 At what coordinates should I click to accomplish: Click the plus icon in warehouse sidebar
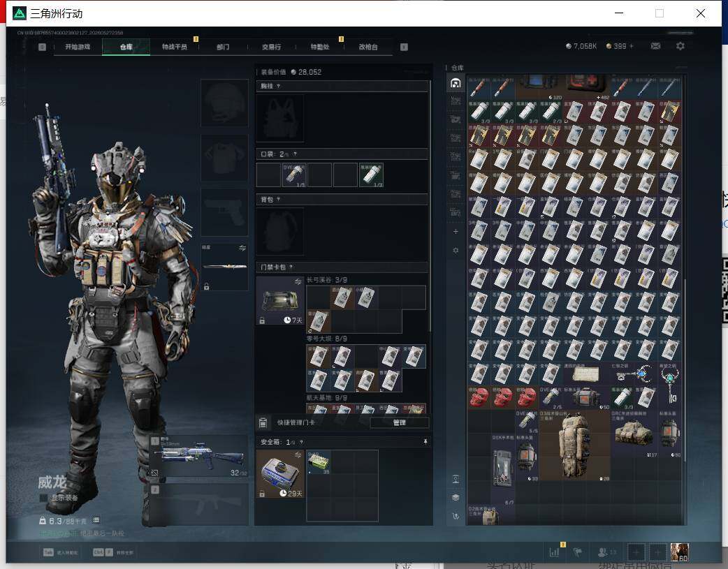(x=456, y=232)
